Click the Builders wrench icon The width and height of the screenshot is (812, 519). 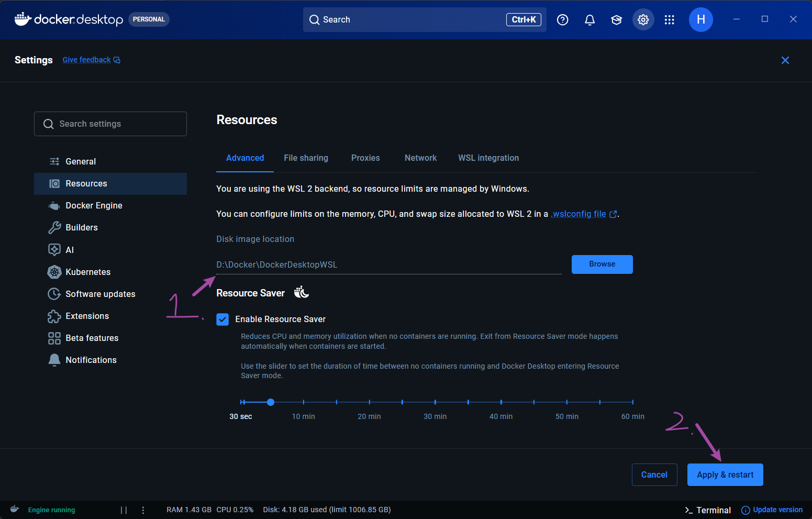(54, 228)
